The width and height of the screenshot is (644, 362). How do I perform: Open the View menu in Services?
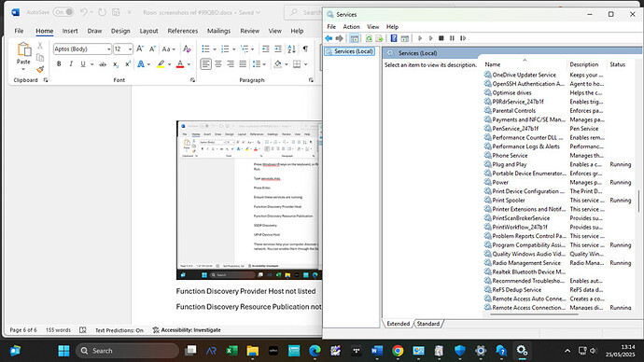(373, 27)
